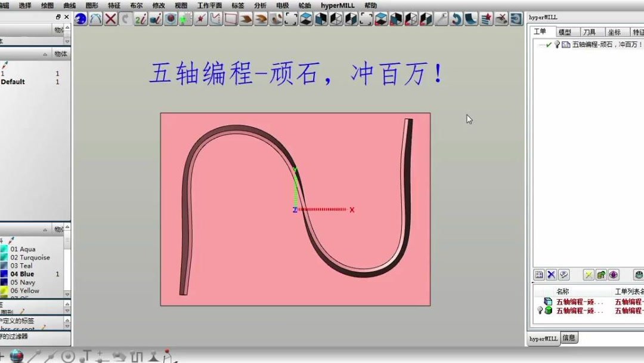Viewport: 644px width, 363px height.
Task: Click the blue X delete icon in hyperMILL panel
Action: click(x=551, y=275)
